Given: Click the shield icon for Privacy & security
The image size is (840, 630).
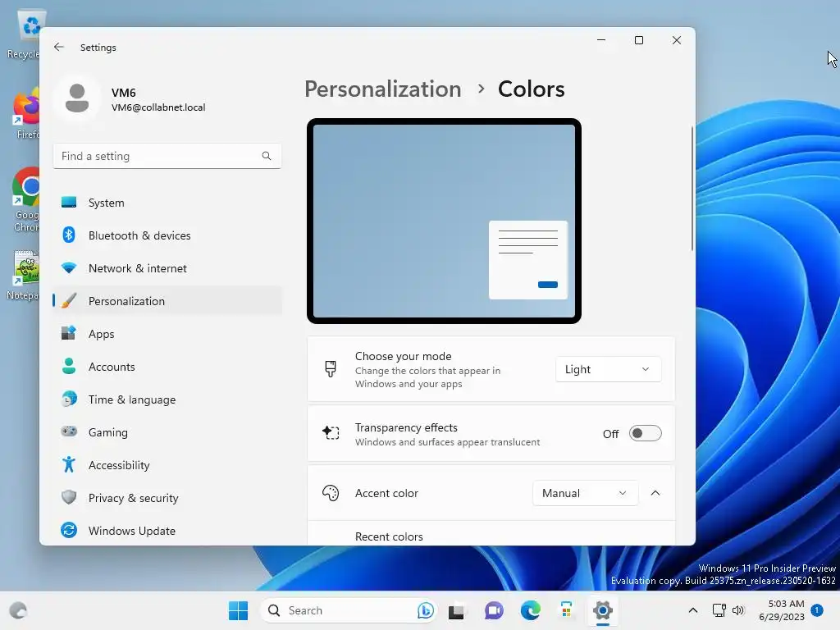Looking at the screenshot, I should point(69,497).
